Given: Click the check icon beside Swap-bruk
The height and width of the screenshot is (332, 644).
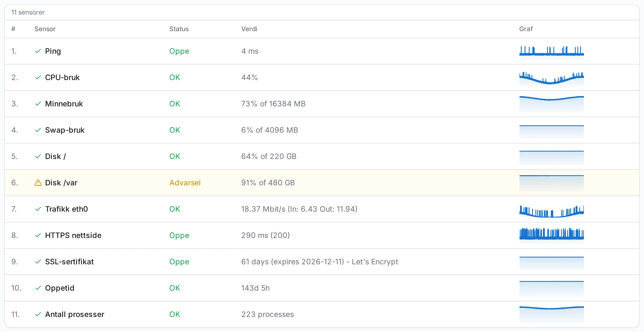Looking at the screenshot, I should coord(38,130).
